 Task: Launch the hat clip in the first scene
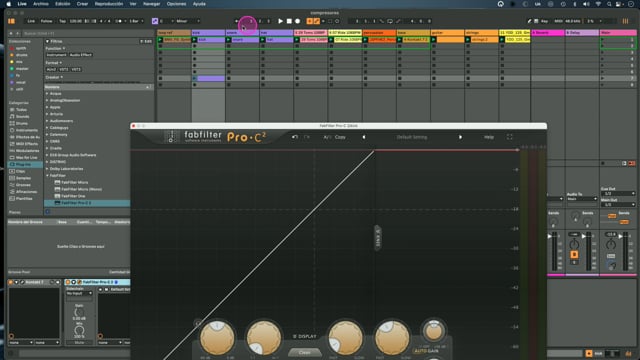263,40
